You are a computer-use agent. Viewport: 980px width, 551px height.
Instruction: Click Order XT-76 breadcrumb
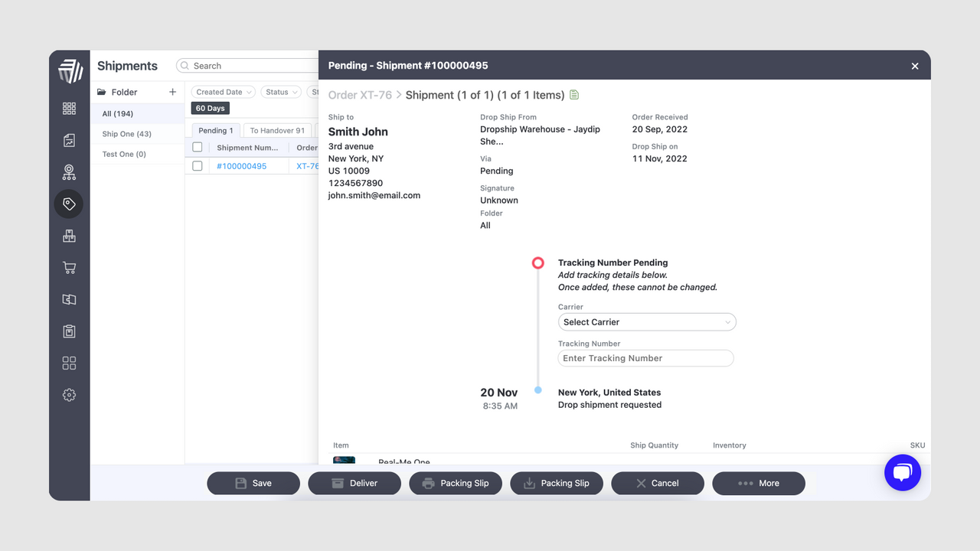360,95
